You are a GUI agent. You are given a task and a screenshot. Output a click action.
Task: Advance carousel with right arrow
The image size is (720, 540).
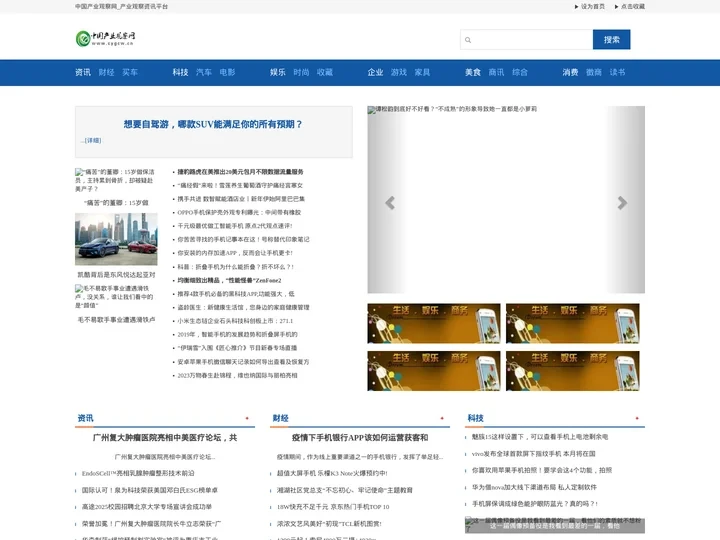(x=622, y=202)
